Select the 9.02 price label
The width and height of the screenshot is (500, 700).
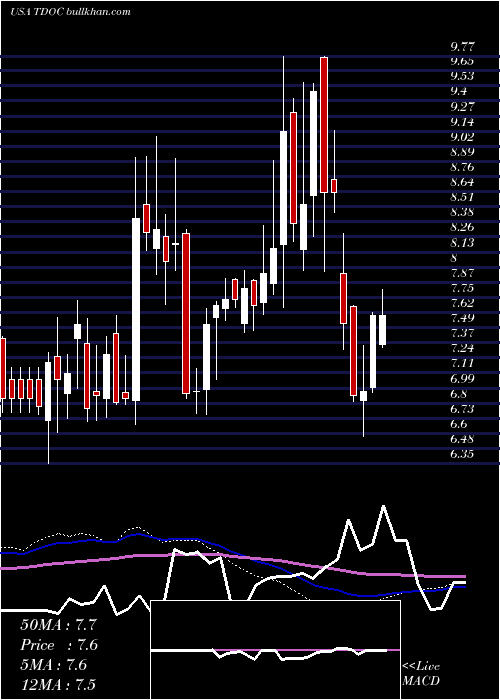pos(463,137)
